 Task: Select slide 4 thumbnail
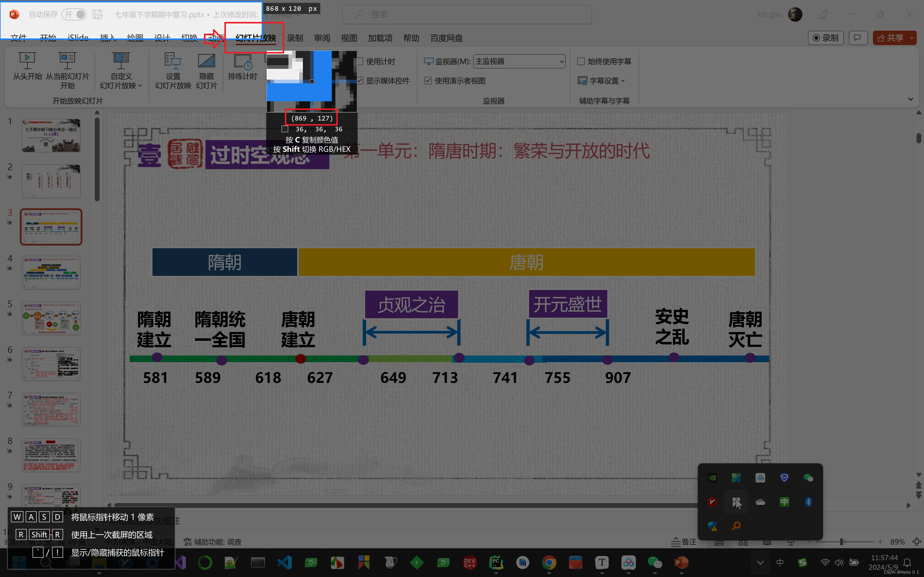[51, 273]
